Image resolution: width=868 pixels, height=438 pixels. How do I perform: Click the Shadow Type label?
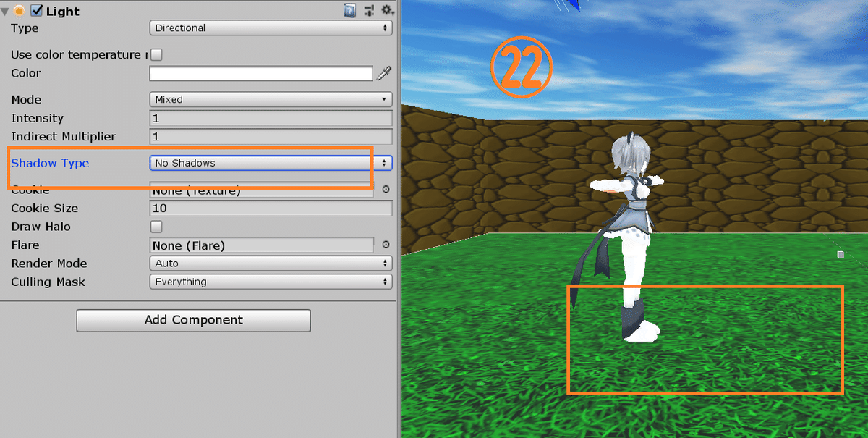click(50, 163)
